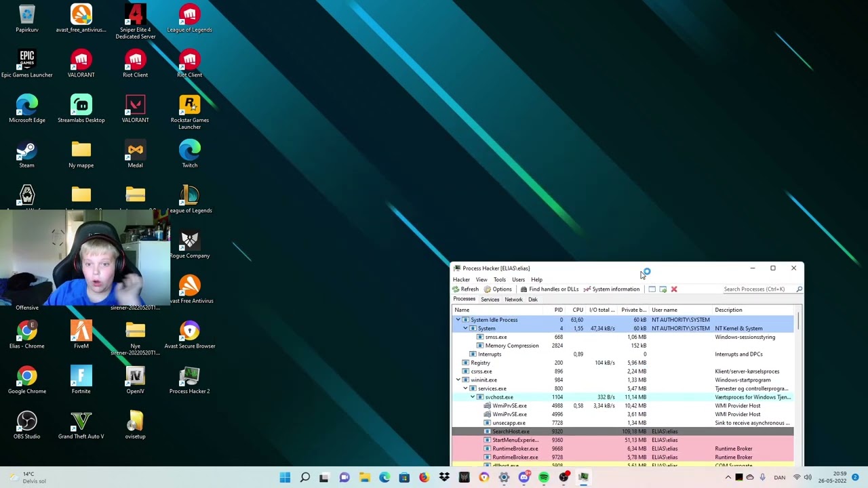Screen dimensions: 868x488
Task: Select the Ny mappe folder
Action: [81, 154]
